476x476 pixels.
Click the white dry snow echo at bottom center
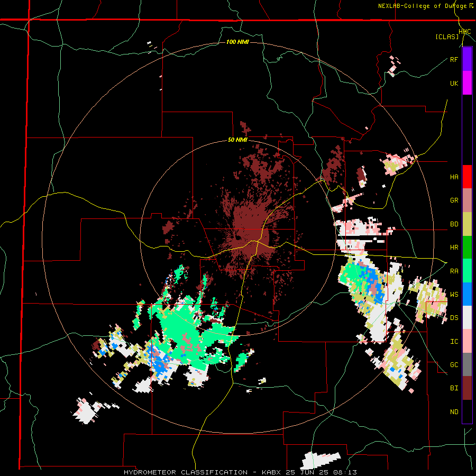point(321,461)
